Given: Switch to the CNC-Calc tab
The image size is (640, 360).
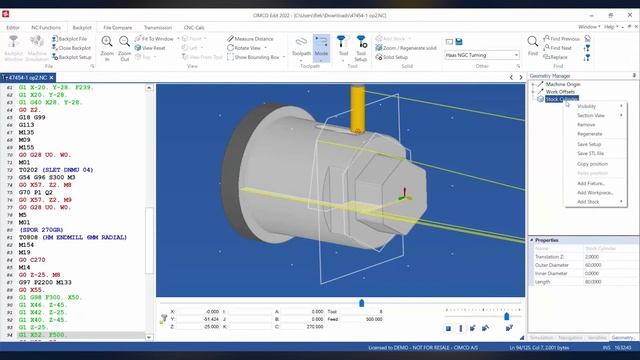Looking at the screenshot, I should pyautogui.click(x=194, y=27).
